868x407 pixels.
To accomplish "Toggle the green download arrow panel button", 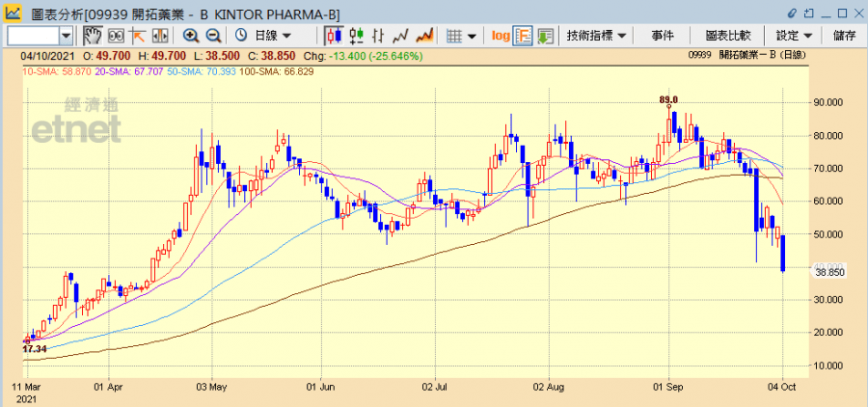I will pos(545,36).
